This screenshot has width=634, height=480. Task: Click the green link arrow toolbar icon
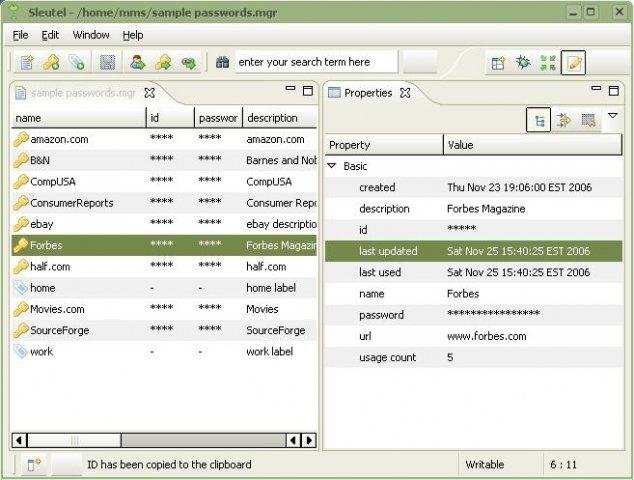tap(188, 63)
